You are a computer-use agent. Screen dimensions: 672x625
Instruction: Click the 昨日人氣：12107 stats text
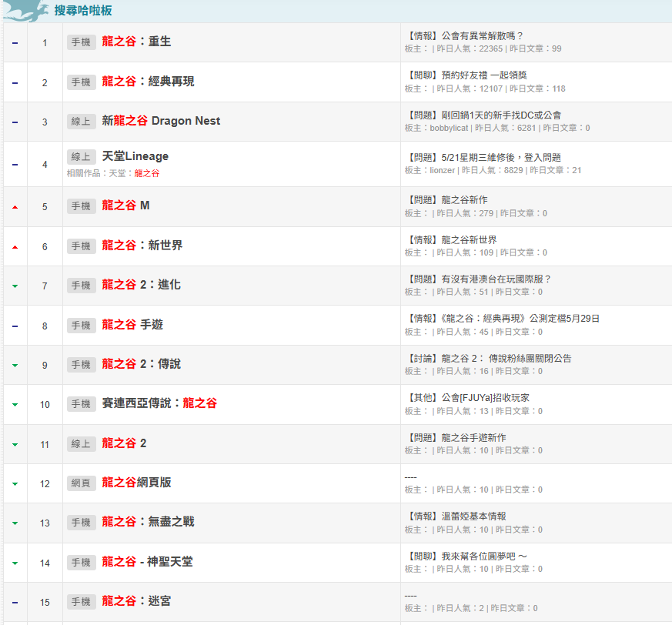[470, 89]
